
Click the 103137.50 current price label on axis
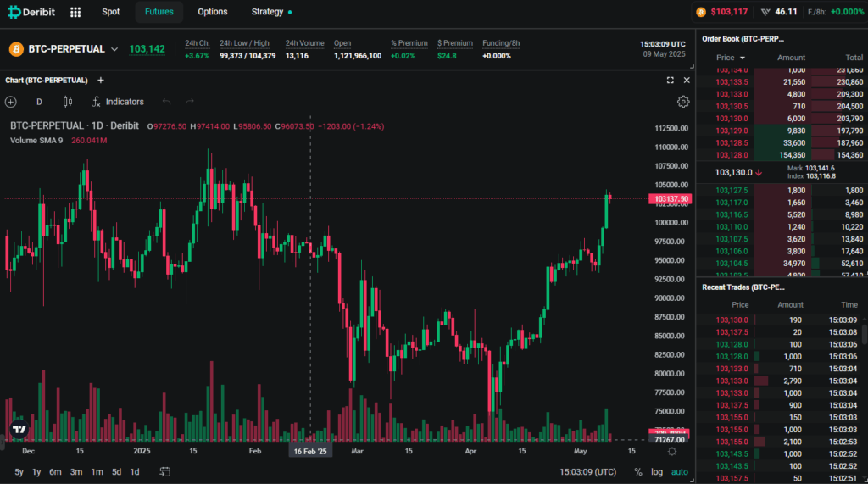[670, 199]
